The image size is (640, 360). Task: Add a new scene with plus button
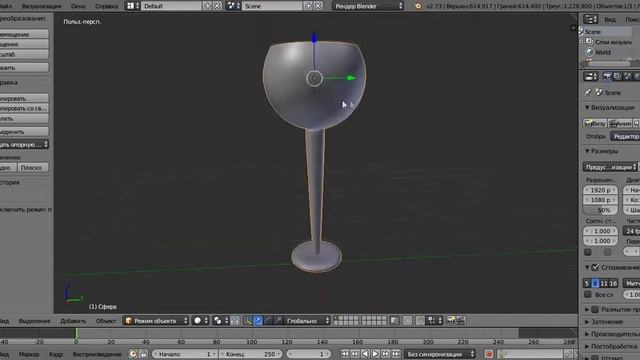(308, 6)
